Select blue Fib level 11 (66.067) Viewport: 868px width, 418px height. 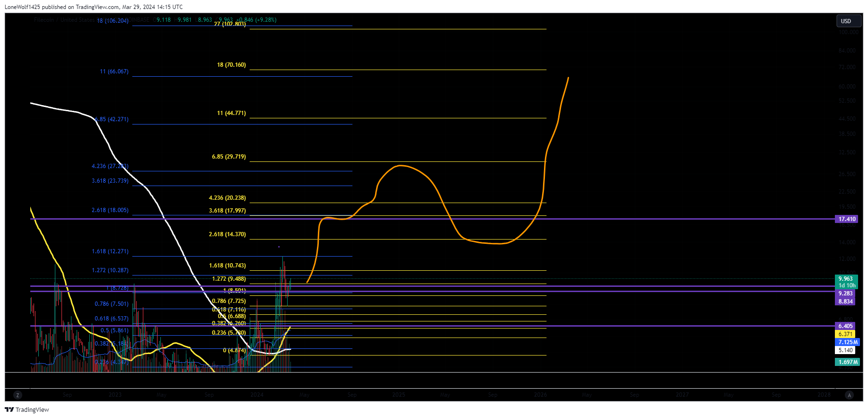tap(114, 71)
